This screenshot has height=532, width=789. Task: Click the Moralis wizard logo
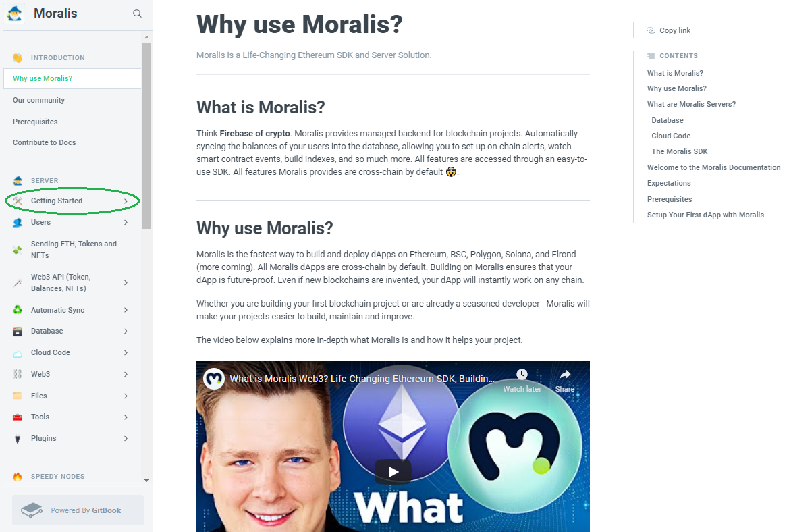pos(15,14)
